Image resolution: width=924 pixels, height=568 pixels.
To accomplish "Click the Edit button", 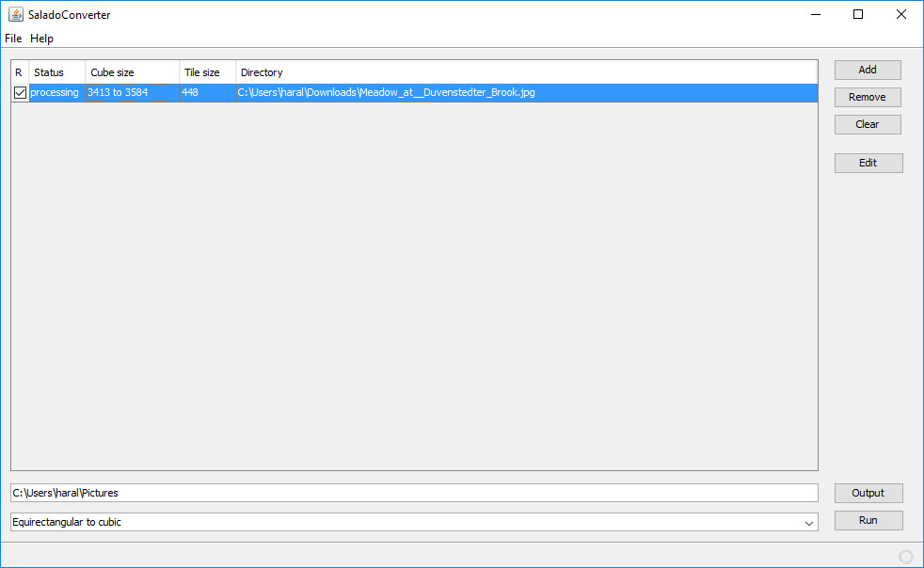I will point(868,163).
